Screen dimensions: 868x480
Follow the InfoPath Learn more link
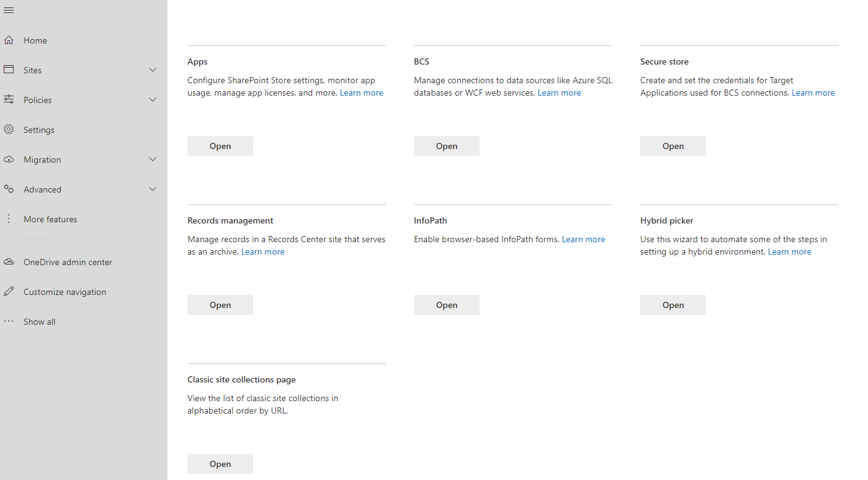pos(583,239)
